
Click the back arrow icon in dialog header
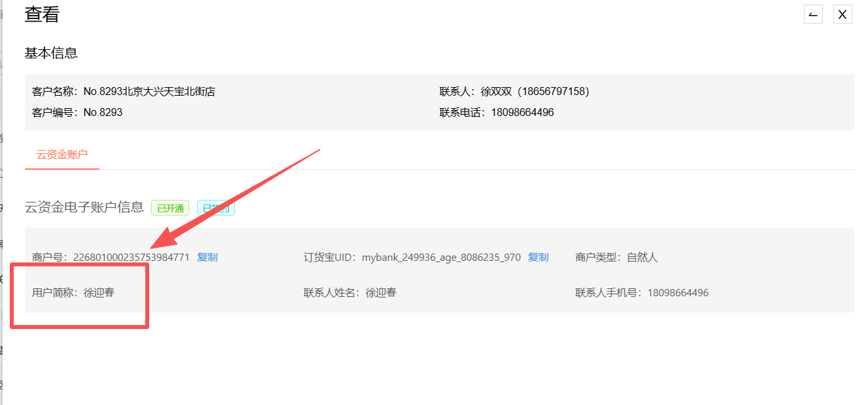point(813,14)
